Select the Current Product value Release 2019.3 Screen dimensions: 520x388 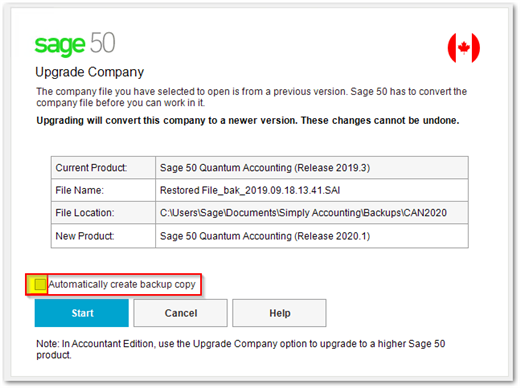pos(265,168)
